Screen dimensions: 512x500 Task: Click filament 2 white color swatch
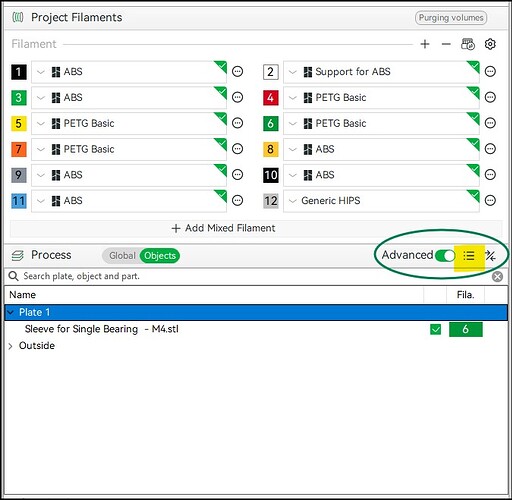click(271, 72)
